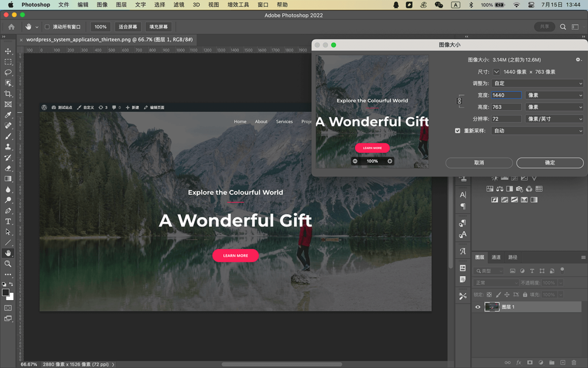Select the Hand tool in left toolbar
The width and height of the screenshot is (588, 368).
point(8,253)
